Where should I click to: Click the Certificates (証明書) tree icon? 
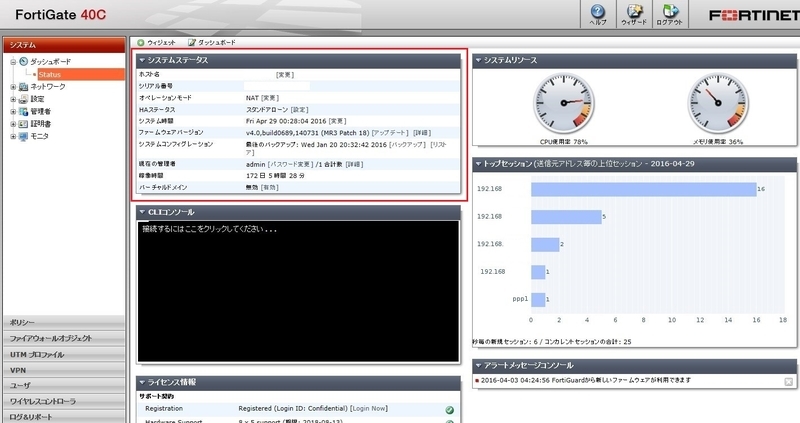23,123
